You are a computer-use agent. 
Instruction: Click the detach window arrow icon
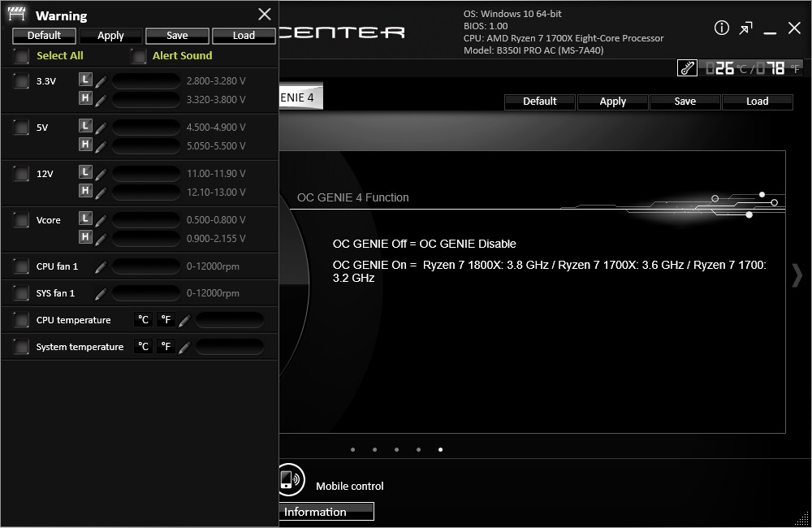(x=745, y=28)
